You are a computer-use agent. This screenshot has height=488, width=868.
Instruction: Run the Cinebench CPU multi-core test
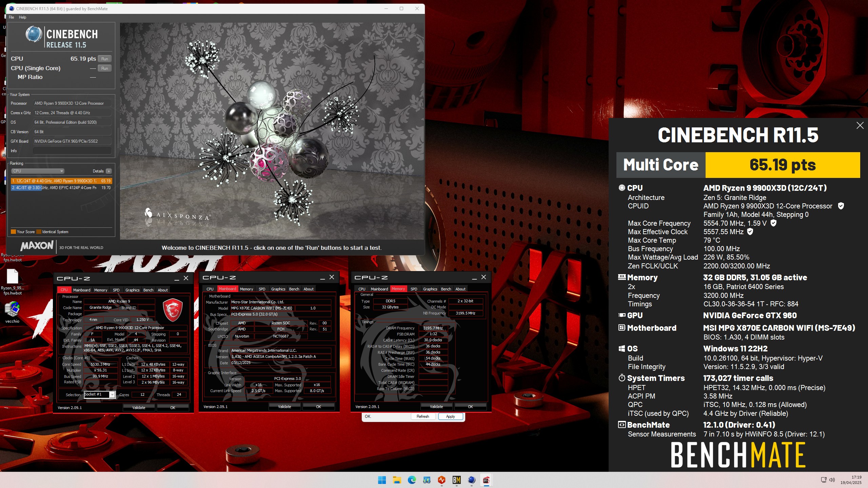tap(104, 59)
